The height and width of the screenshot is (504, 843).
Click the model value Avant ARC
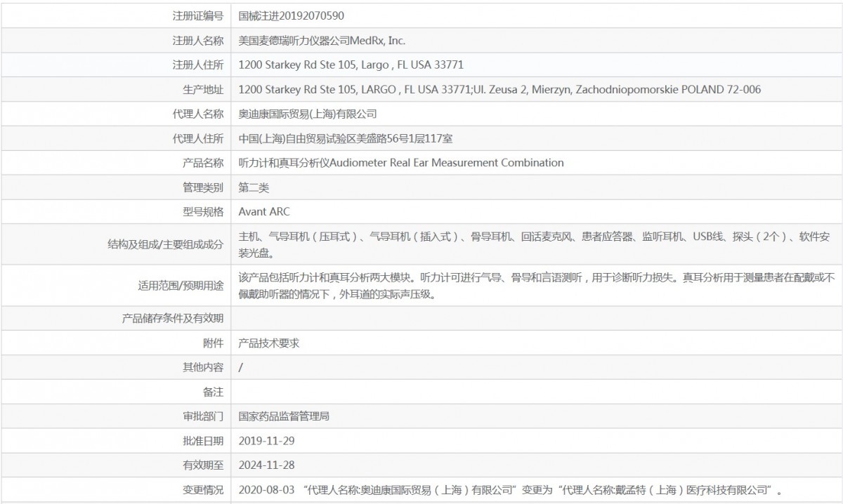(264, 212)
